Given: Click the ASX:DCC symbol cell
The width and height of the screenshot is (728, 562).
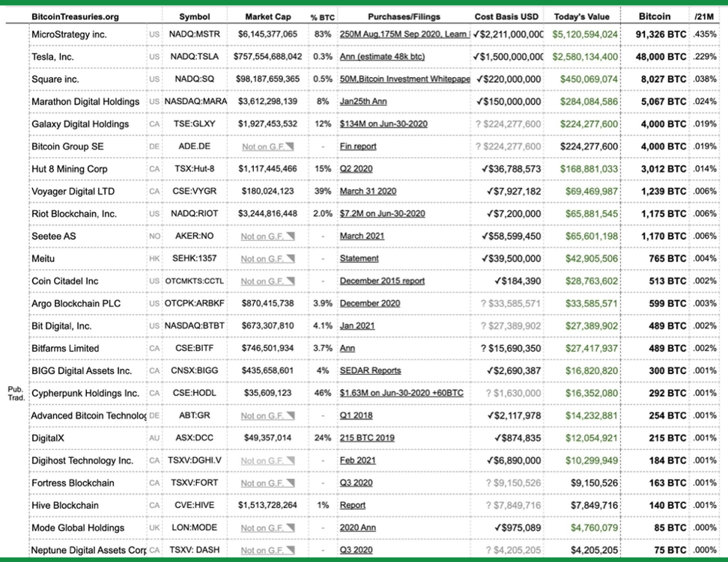Looking at the screenshot, I should click(x=195, y=438).
